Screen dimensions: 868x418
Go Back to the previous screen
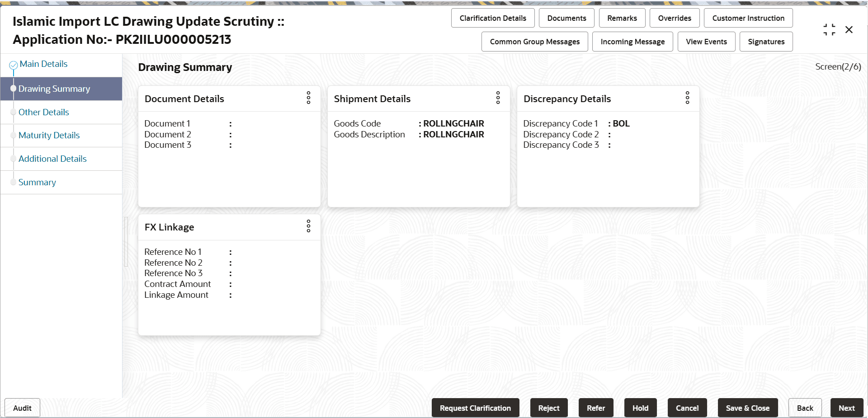click(805, 408)
